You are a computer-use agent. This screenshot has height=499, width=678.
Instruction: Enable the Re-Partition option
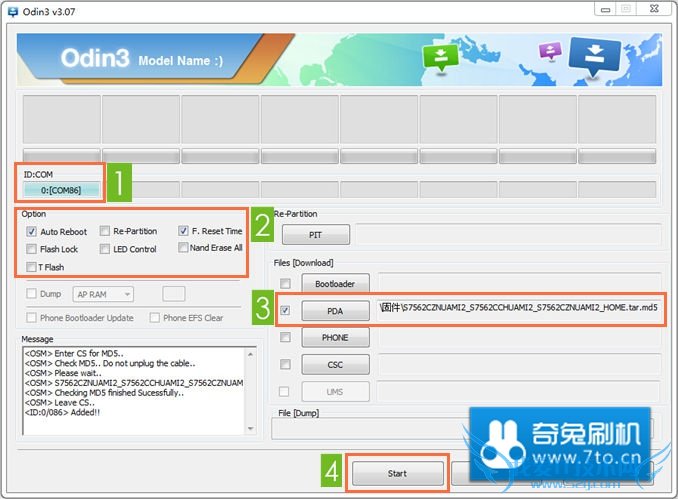point(104,231)
